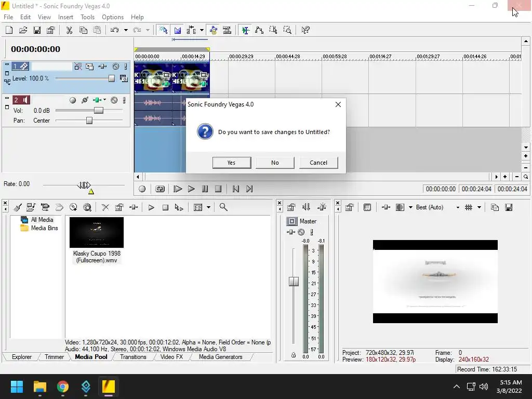Viewport: 532px width, 399px height.
Task: Switch to the Trimmer tab
Action: pos(54,357)
